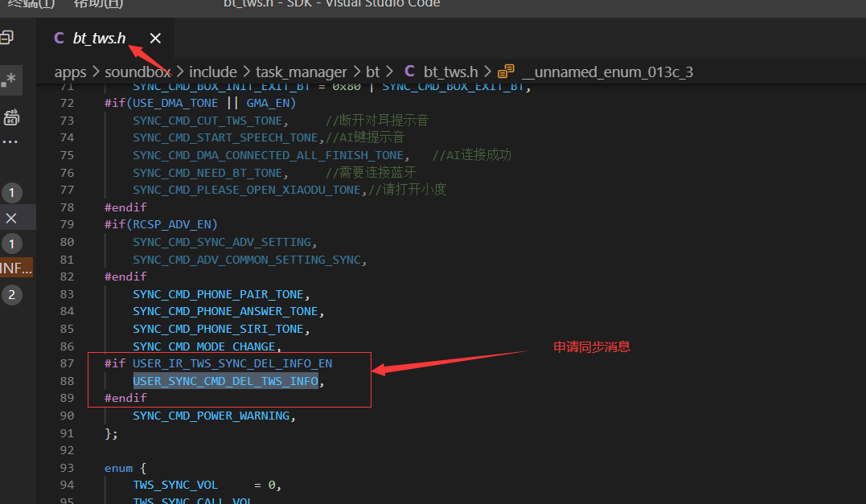Click SYNC_CMD_DMA_CONNECTED_ALL_FINISH_TONE on line 75
This screenshot has height=504, width=866.
click(269, 155)
